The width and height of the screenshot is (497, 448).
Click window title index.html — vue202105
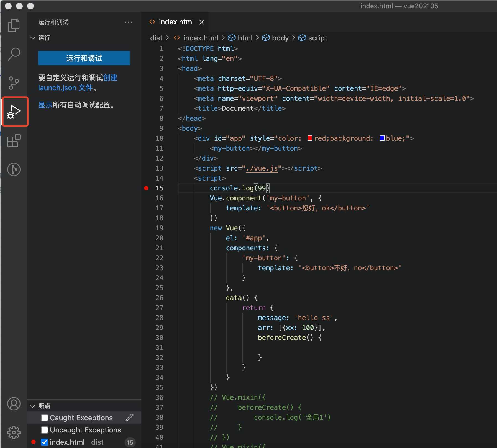tap(399, 6)
